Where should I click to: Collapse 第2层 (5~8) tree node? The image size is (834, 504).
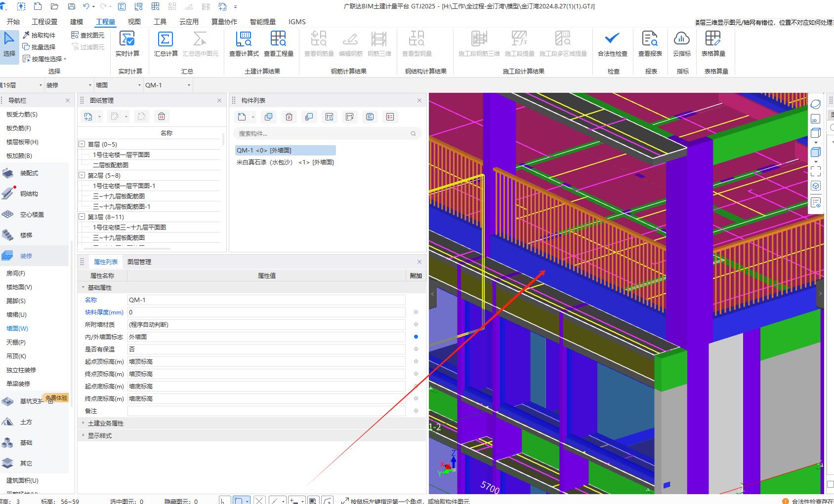click(x=82, y=175)
